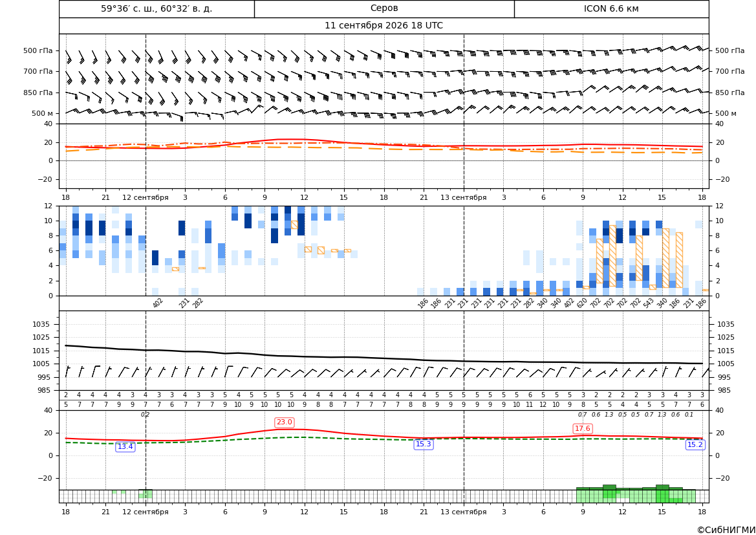Click the ©СибНИГМИ copyright text
The height and width of the screenshot is (535, 756).
[726, 530]
